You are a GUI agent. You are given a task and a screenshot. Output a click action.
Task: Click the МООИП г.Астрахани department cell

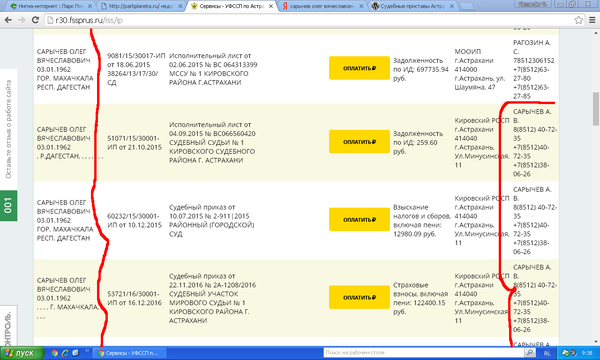[x=480, y=69]
